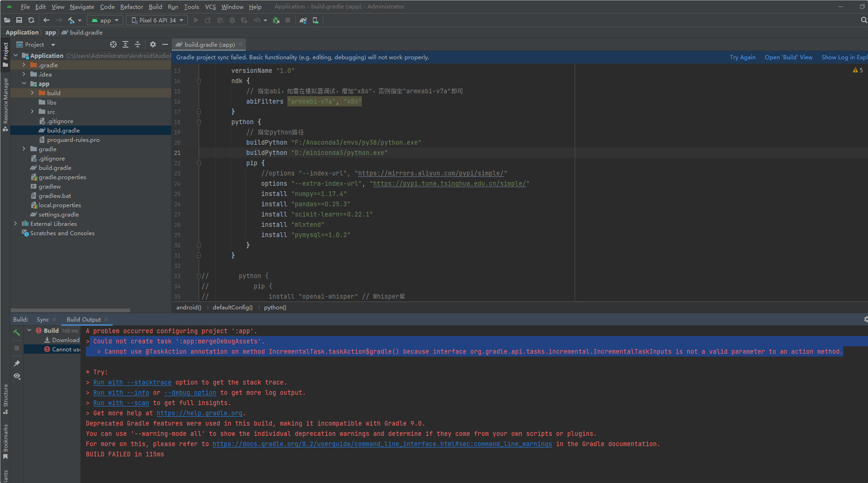Open the Refactor menu
The width and height of the screenshot is (868, 483).
tap(132, 7)
